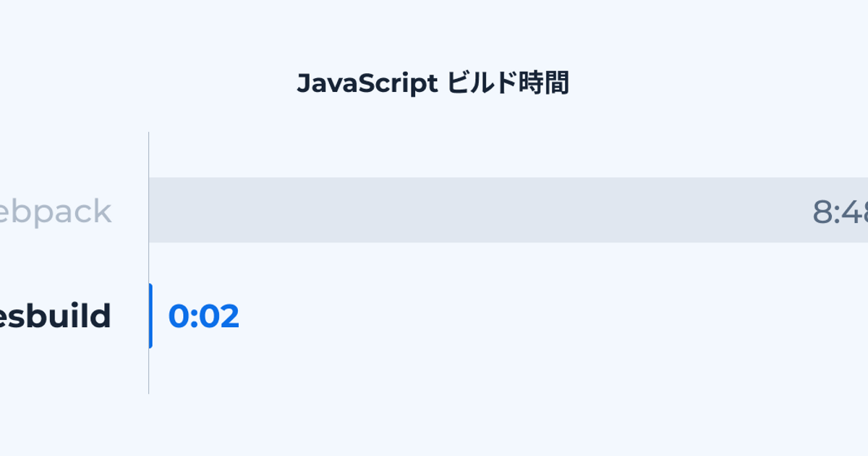Click the vertical axis line above webpack bar
Screen dimensions: 868x456
(x=149, y=154)
